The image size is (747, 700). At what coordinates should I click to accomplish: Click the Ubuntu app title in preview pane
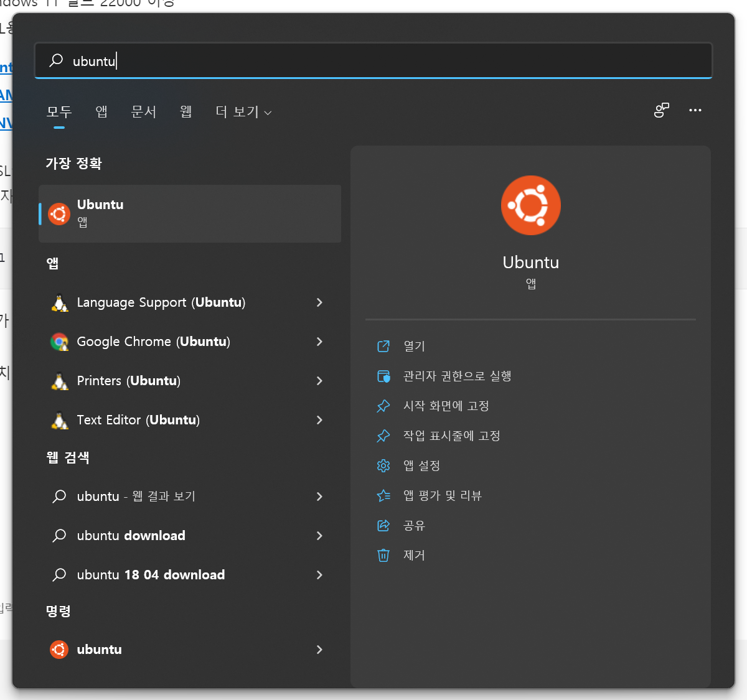(x=531, y=263)
